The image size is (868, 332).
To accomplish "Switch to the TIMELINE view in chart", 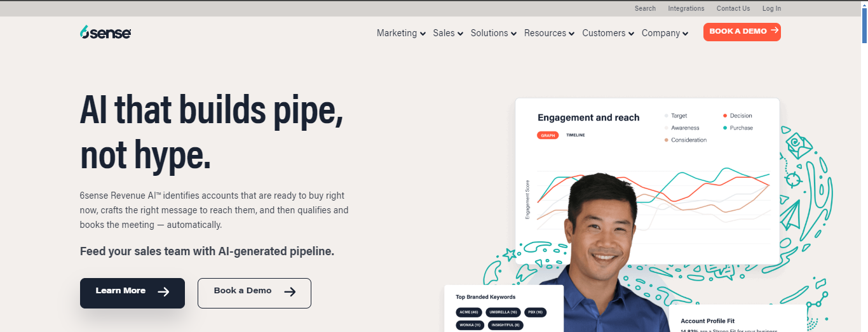I will point(576,135).
